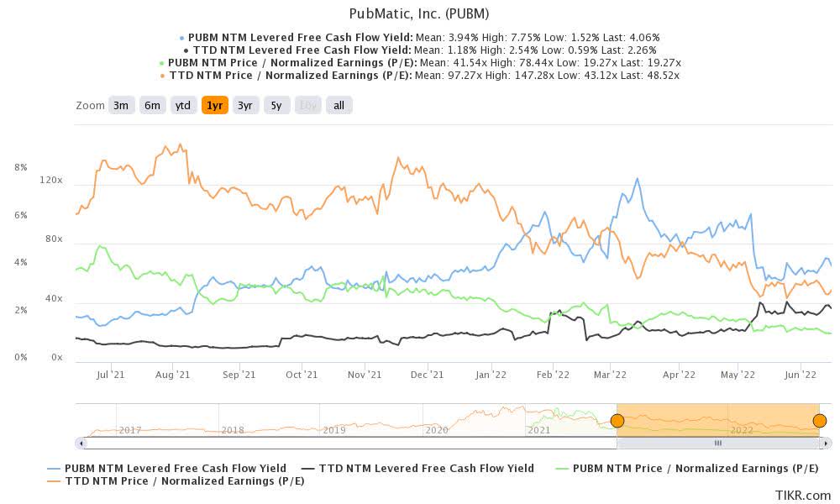Click the scrollbar thumb grip
840x504 pixels.
click(x=717, y=443)
